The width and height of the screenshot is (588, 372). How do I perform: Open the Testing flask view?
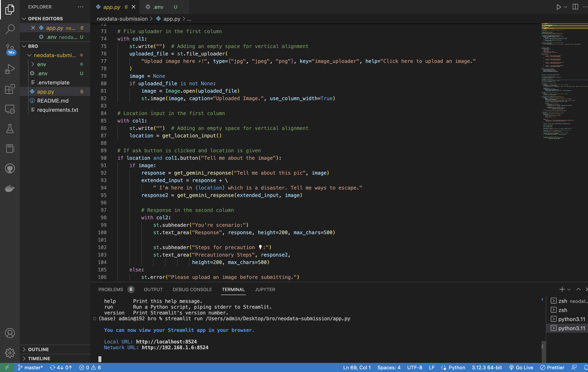[x=10, y=128]
